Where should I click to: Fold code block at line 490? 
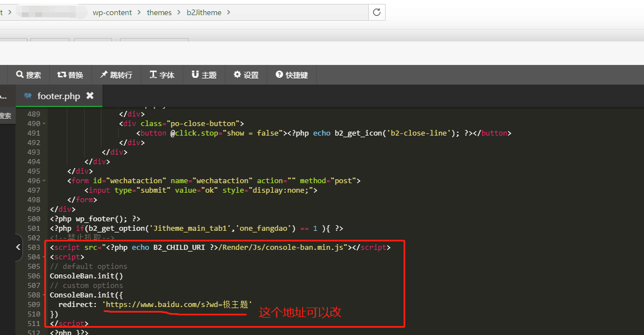click(44, 124)
